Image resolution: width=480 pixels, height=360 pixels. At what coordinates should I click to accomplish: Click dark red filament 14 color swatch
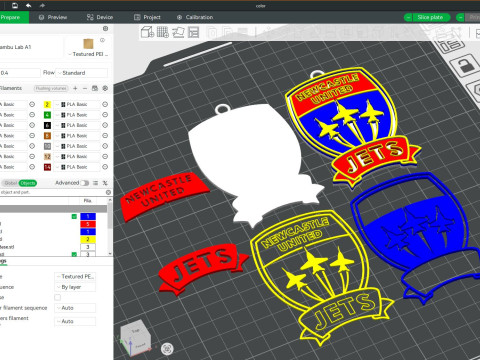click(47, 167)
